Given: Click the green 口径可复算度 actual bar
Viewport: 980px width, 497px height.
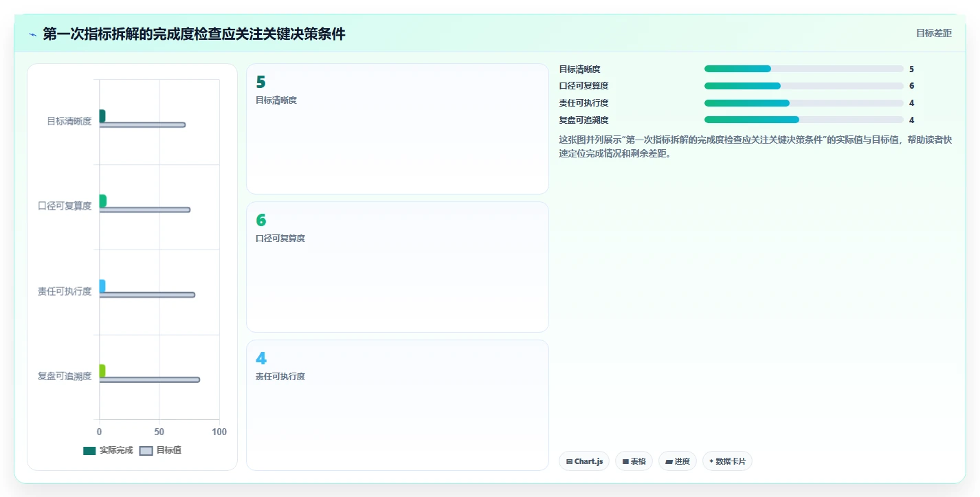Looking at the screenshot, I should click(x=103, y=201).
